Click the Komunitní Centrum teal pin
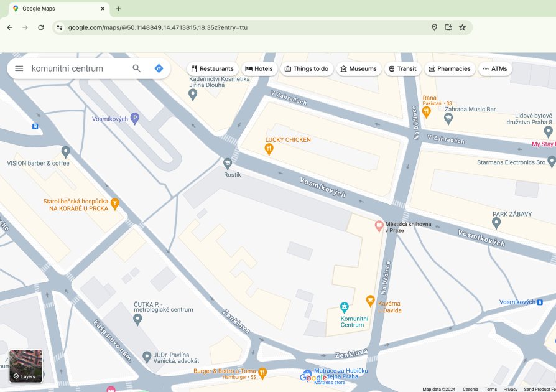The width and height of the screenshot is (556, 392). (x=344, y=307)
